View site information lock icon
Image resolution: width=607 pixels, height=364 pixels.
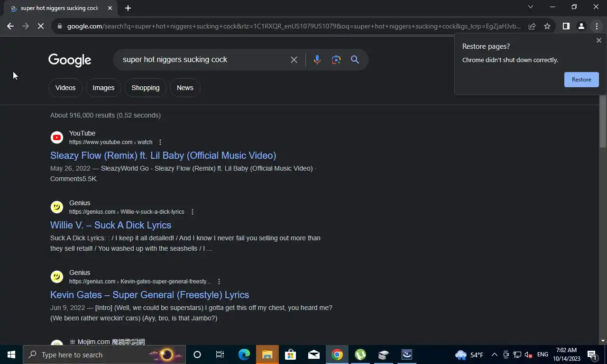click(60, 26)
